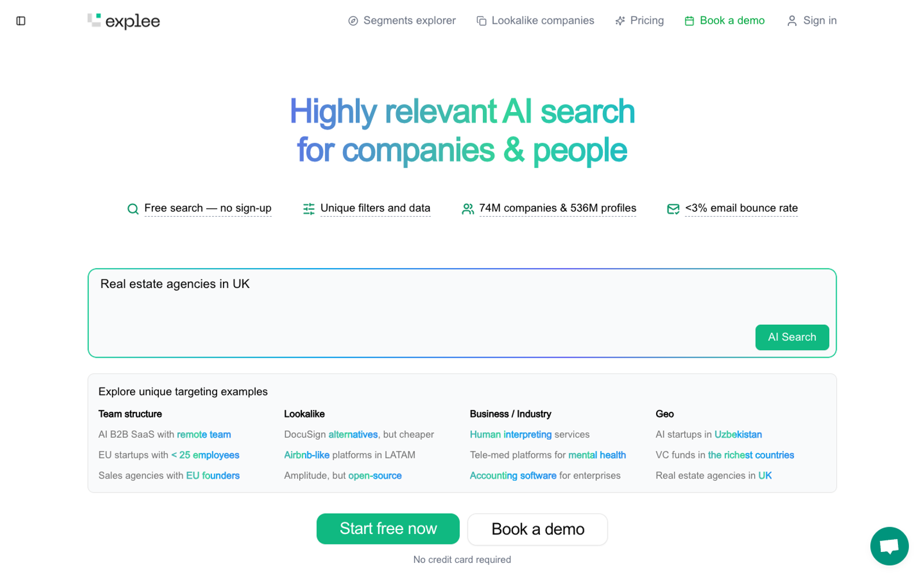Click the magnifier icon next to Free search
The width and height of the screenshot is (924, 578).
(132, 208)
